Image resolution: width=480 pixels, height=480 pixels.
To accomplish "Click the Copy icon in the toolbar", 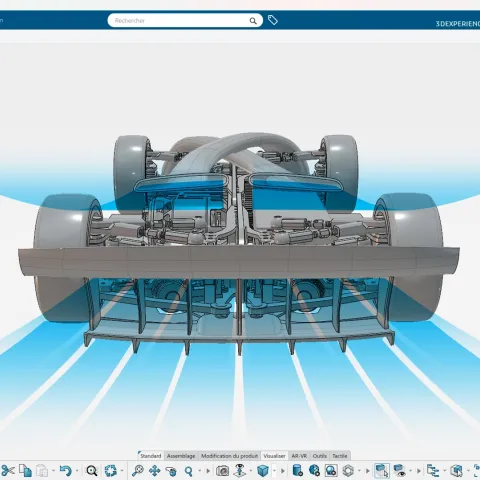I will point(25,471).
